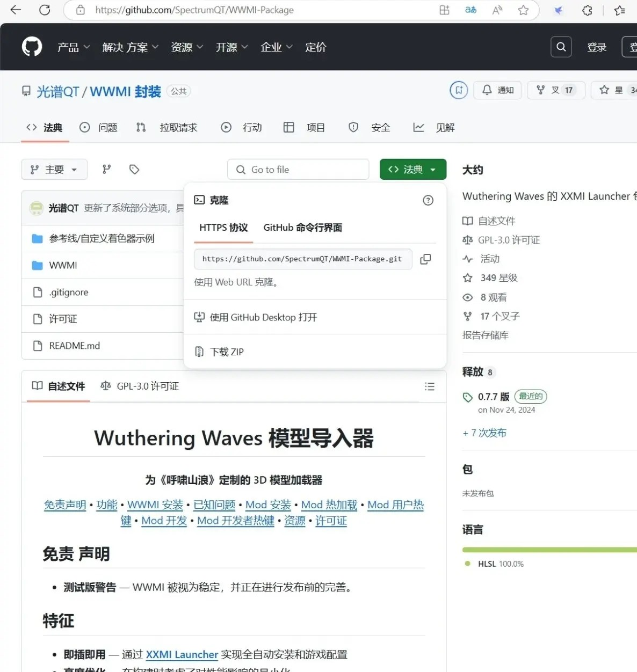This screenshot has width=637, height=672.
Task: Open the 拉取请求 repository tab
Action: pyautogui.click(x=178, y=128)
